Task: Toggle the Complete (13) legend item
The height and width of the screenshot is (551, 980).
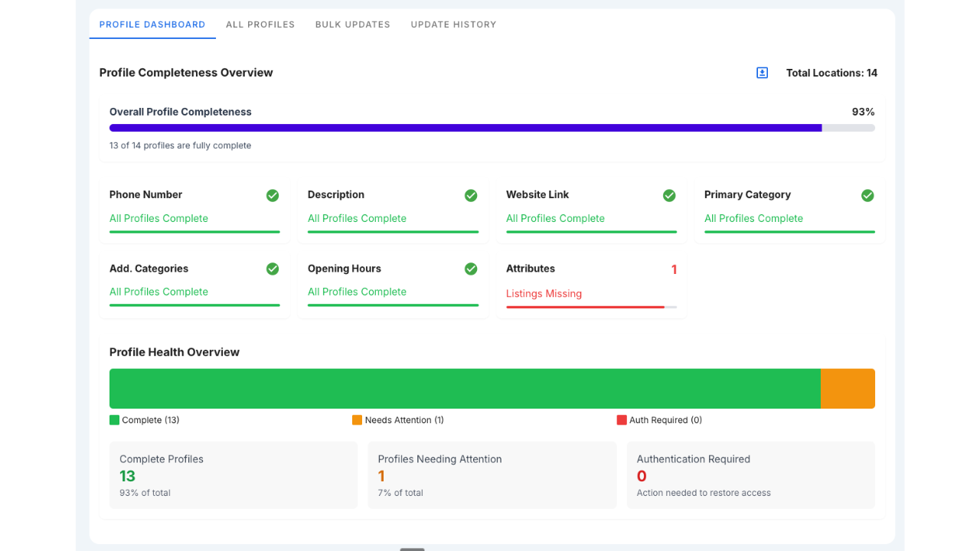Action: (x=144, y=419)
